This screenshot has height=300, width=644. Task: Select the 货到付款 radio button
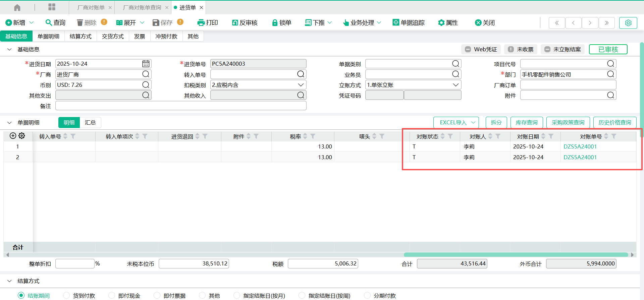(x=66, y=295)
